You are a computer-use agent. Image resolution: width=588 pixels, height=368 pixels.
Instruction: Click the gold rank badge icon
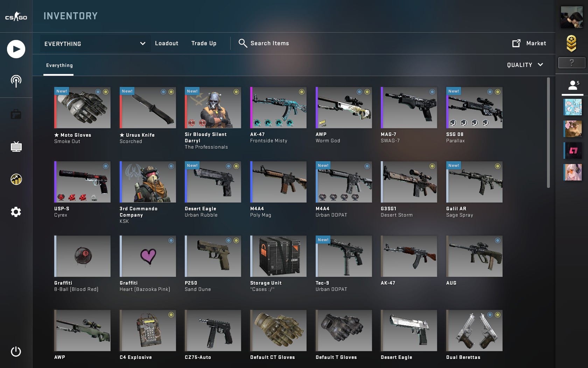coord(572,43)
